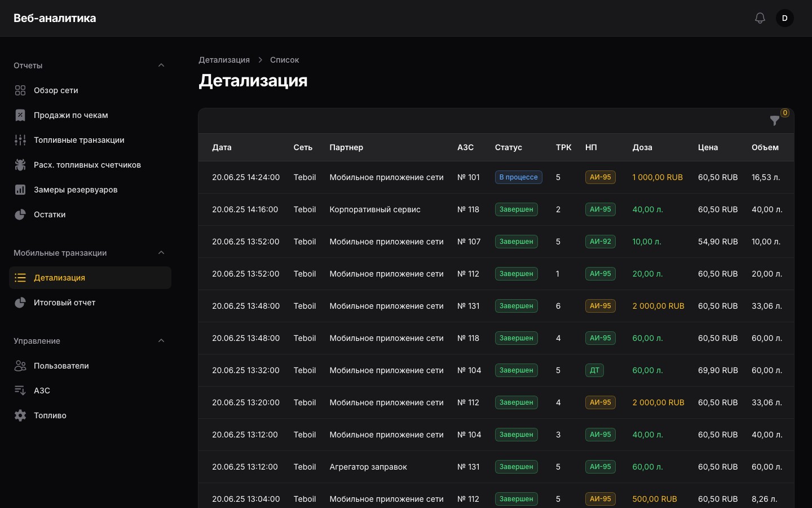Click the В процессе status badge

[518, 177]
